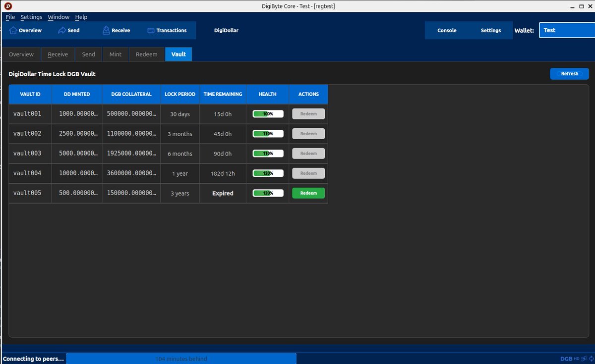Screen dimensions: 595x364
Task: Click the Refresh button for vaults
Action: 570,74
